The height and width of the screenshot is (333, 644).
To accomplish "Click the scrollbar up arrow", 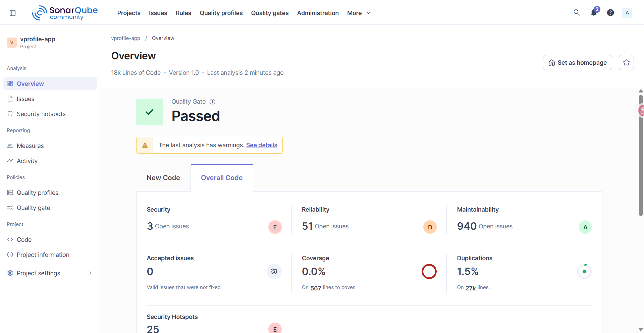I will point(641,91).
